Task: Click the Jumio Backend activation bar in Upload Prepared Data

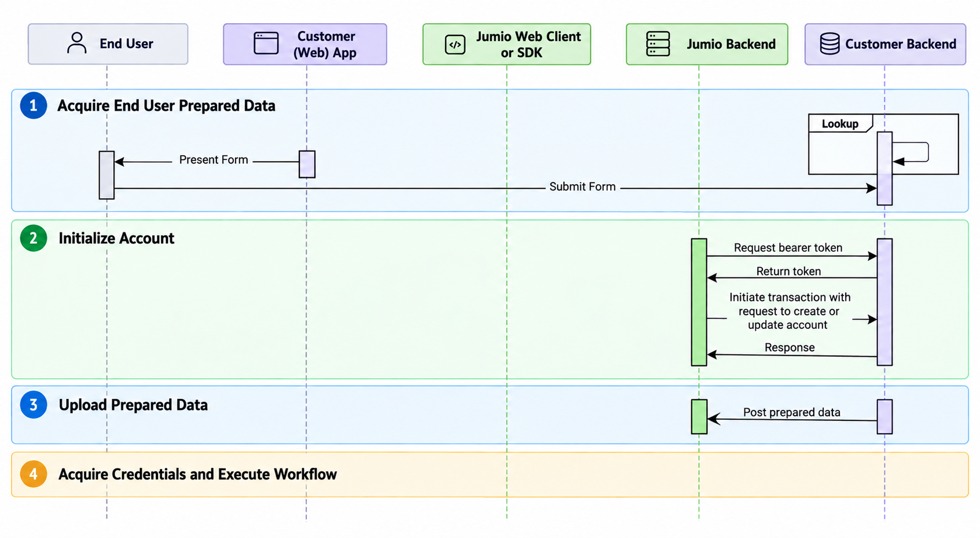Action: (699, 416)
